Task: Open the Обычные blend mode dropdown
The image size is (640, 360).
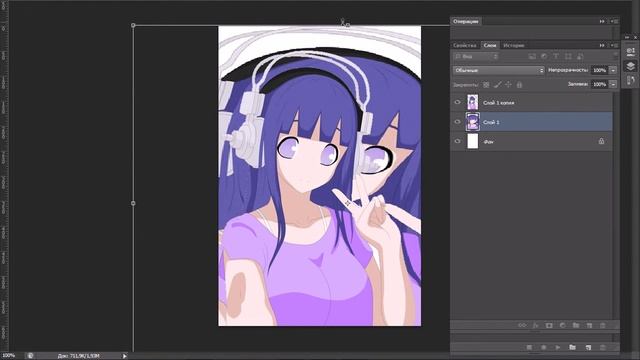Action: [x=498, y=70]
